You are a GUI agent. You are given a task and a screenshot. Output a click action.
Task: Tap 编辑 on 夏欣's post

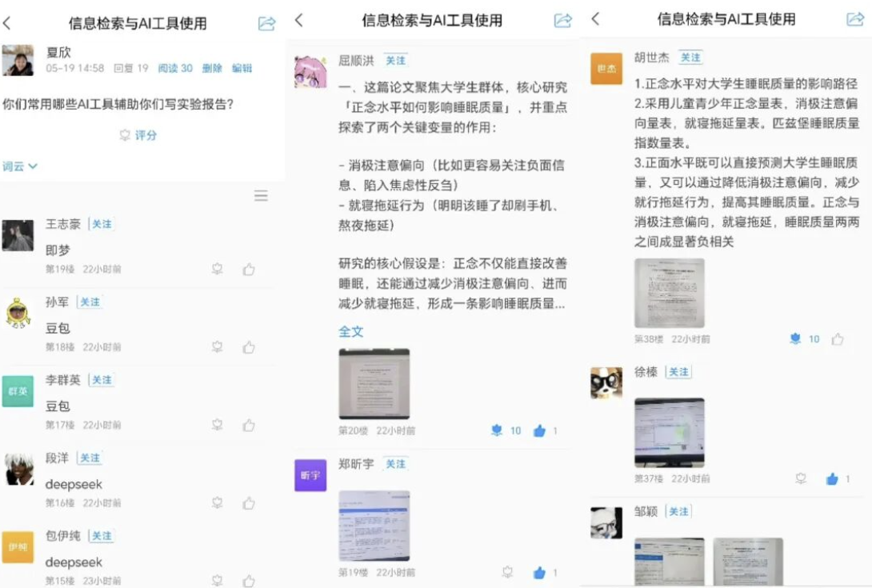(242, 69)
